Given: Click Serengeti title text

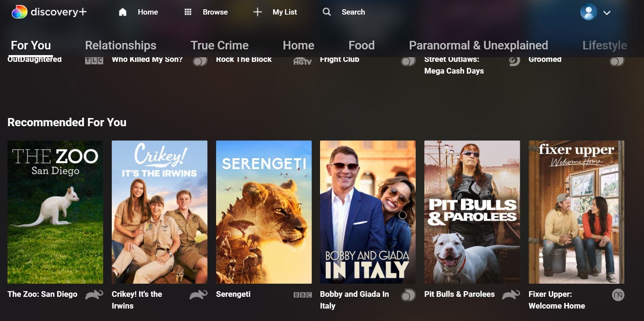Looking at the screenshot, I should tap(233, 294).
